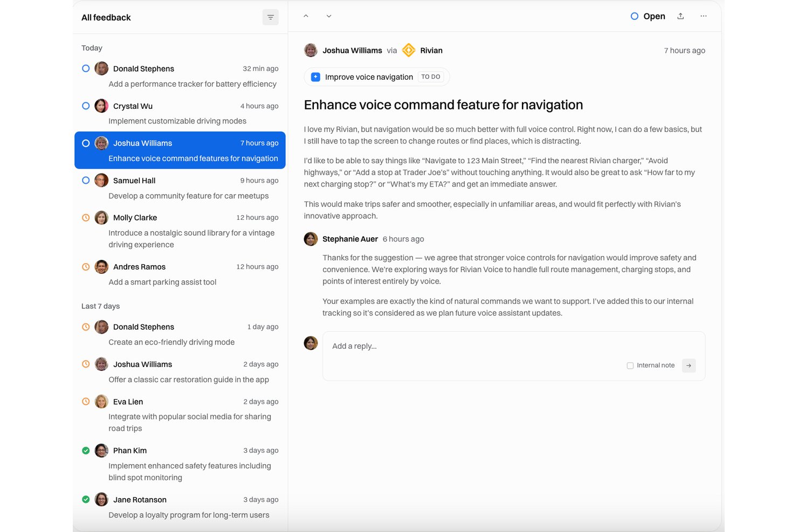Go to next feedback with down chevron
Viewport: 798px width, 532px height.
coord(329,16)
